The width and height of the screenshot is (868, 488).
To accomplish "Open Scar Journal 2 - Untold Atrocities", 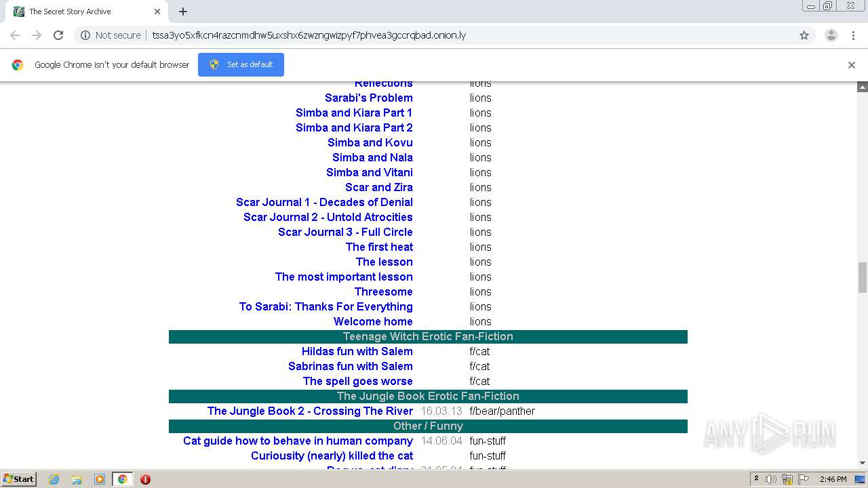I will tap(328, 217).
